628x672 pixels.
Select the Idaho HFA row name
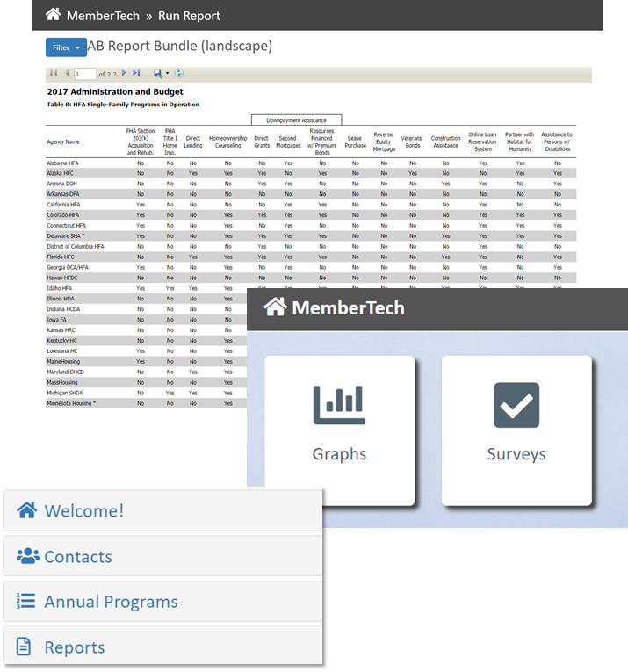60,288
